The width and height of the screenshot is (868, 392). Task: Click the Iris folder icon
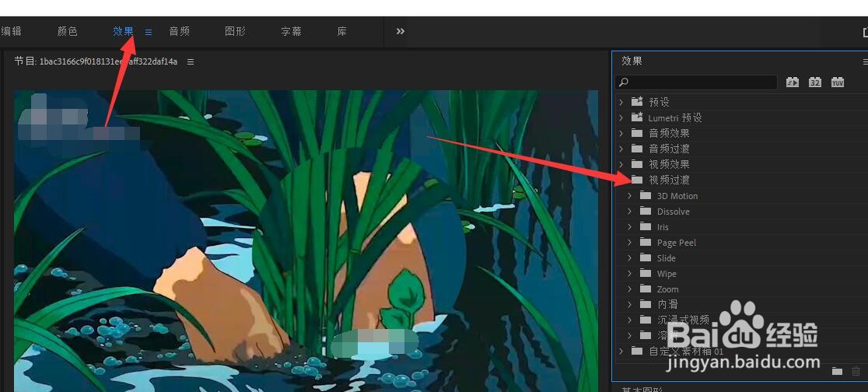(x=646, y=226)
